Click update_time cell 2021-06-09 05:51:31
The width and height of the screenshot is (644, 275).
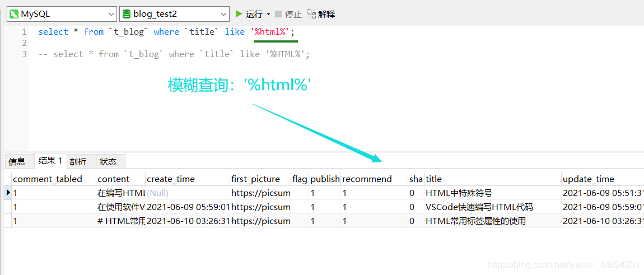coord(603,193)
